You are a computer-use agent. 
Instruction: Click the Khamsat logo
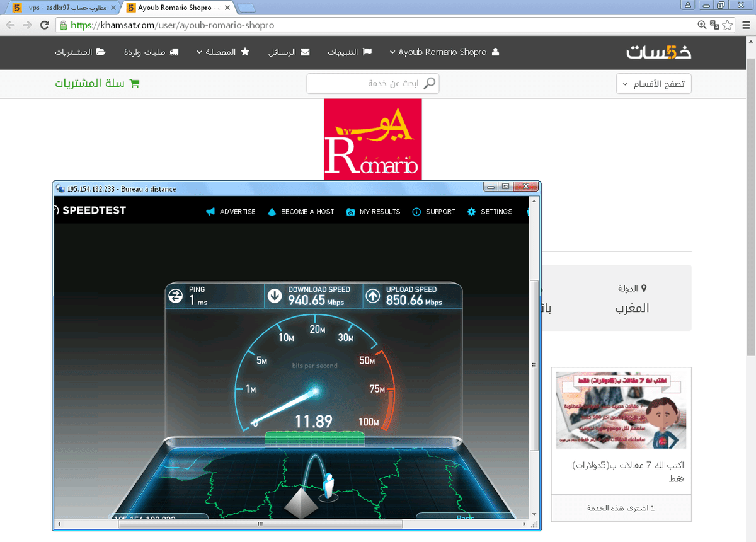658,52
